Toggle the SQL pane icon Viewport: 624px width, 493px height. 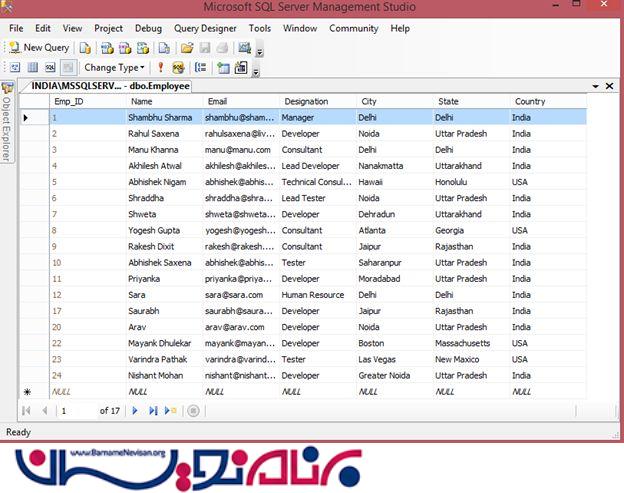click(49, 68)
